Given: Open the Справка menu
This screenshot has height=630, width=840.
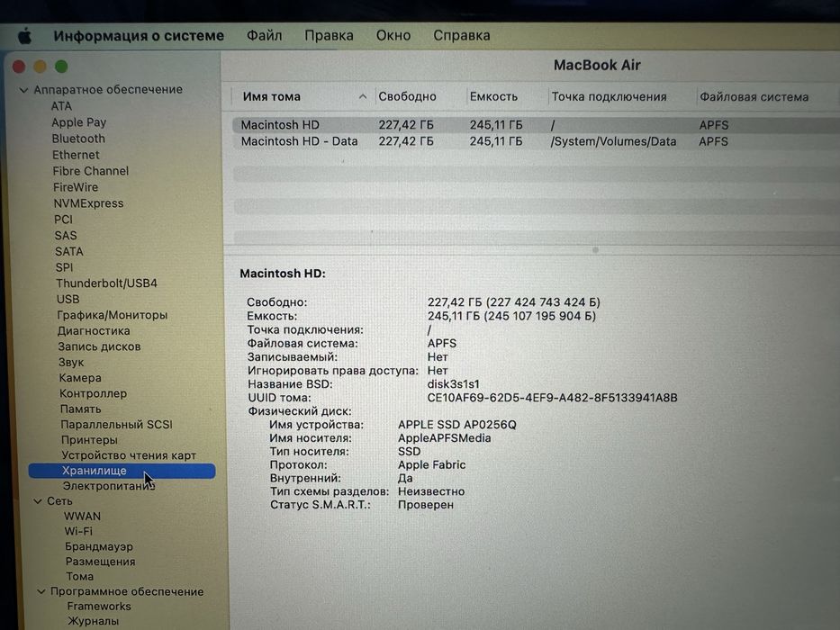Looking at the screenshot, I should point(462,35).
